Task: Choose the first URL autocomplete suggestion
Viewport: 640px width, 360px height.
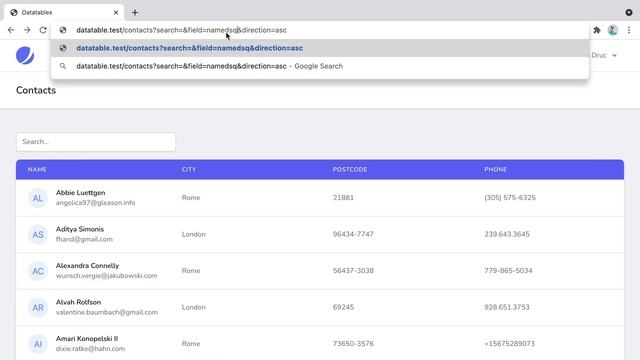Action: point(320,48)
